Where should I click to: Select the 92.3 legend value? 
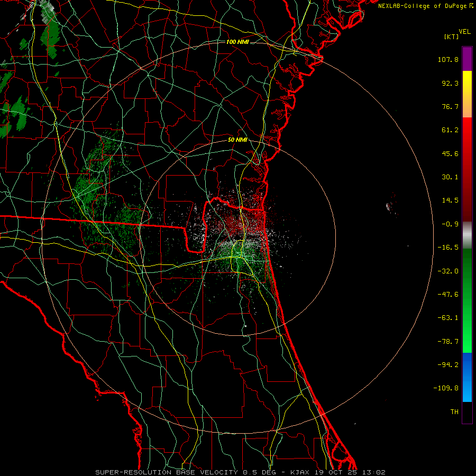click(450, 83)
